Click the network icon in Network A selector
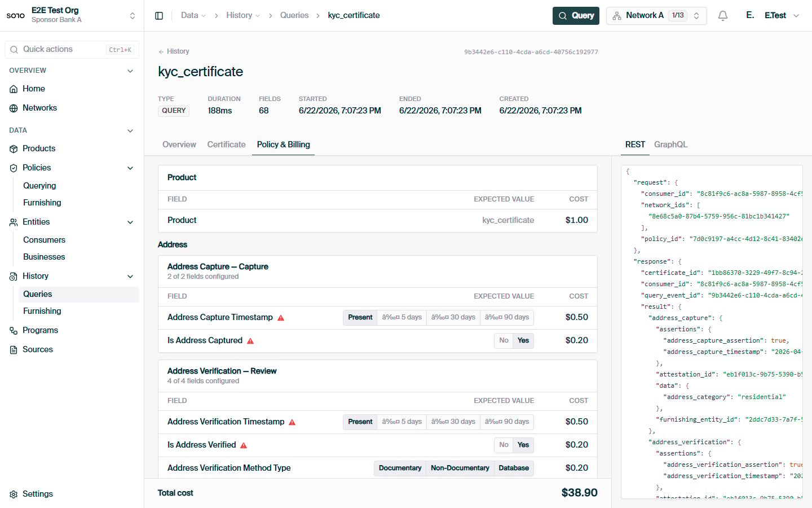 click(x=617, y=16)
